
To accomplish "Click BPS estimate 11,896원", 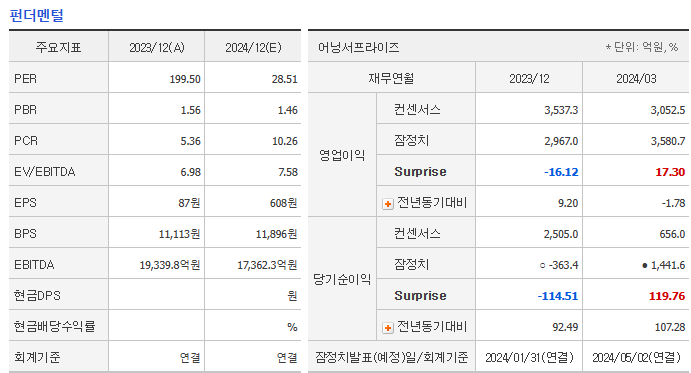I will tap(276, 234).
